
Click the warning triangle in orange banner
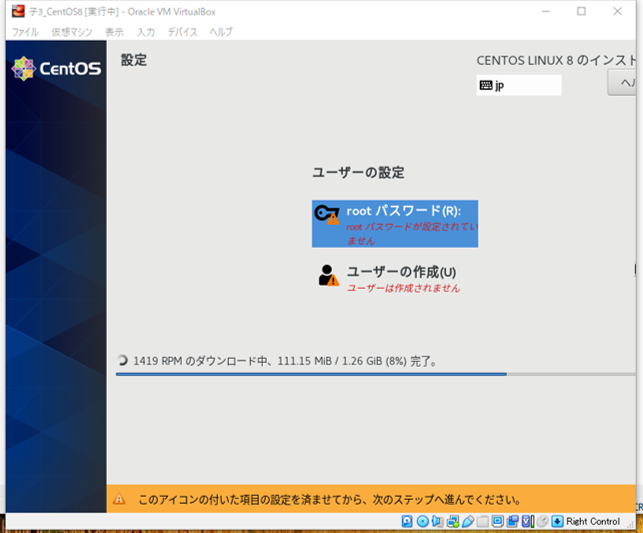coord(119,499)
